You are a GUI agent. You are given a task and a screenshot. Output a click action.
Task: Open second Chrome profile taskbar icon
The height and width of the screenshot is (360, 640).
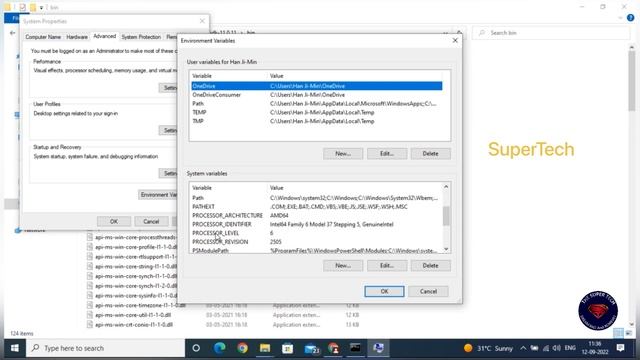pos(333,348)
